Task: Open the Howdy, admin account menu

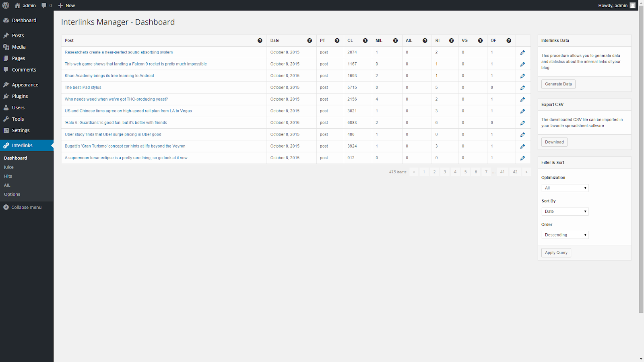Action: point(617,5)
